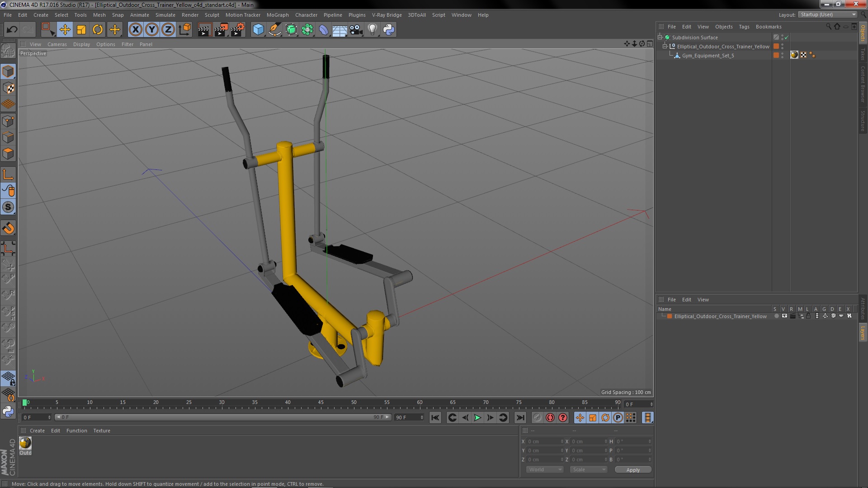
Task: Toggle coordinate system icon
Action: pyautogui.click(x=185, y=30)
